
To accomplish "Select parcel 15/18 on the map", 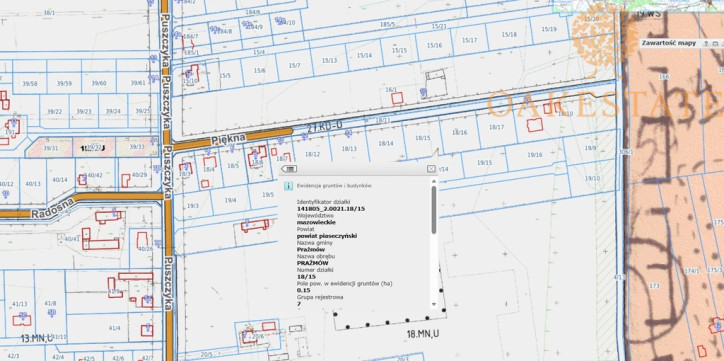I will [509, 35].
